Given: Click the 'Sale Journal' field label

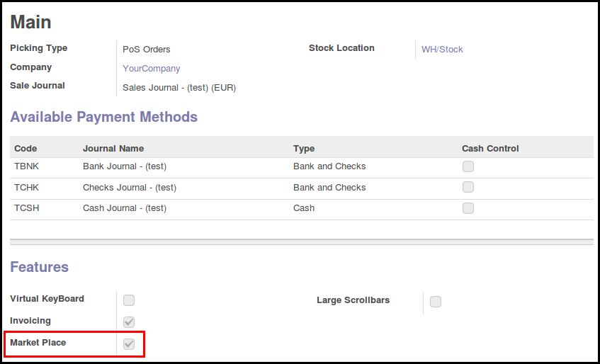Looking at the screenshot, I should tap(38, 85).
